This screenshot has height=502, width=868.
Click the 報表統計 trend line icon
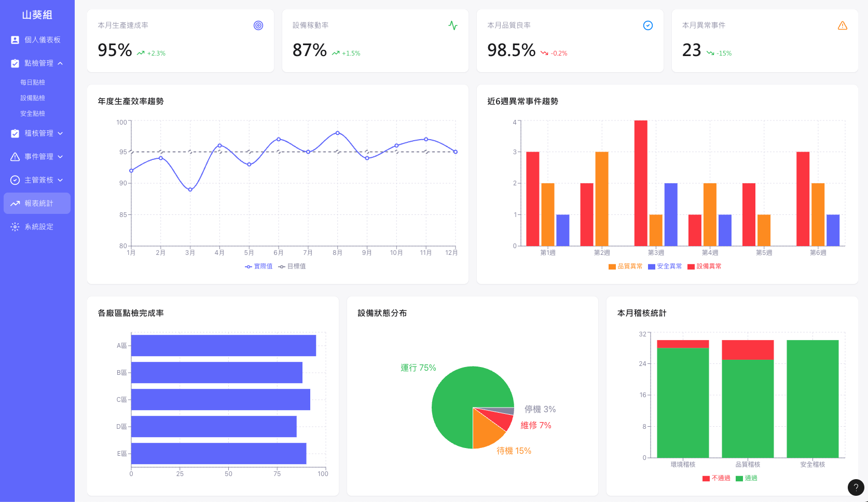point(15,203)
